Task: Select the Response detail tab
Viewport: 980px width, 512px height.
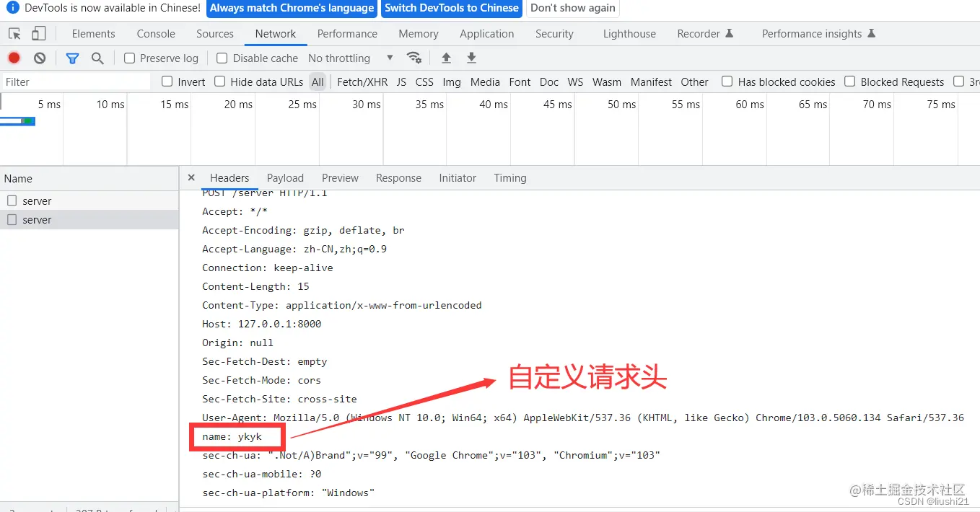Action: click(x=398, y=178)
